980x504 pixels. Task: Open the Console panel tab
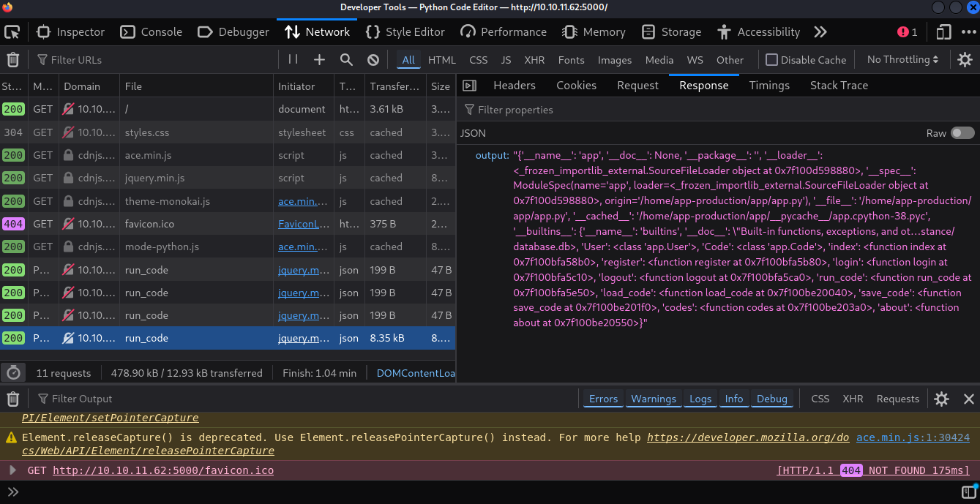pyautogui.click(x=152, y=32)
